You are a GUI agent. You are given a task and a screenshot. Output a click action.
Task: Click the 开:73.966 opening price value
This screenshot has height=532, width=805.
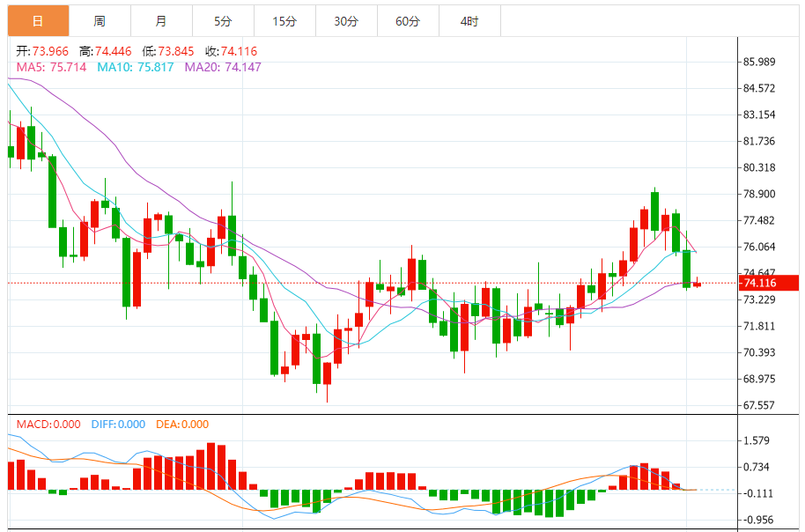pos(42,51)
